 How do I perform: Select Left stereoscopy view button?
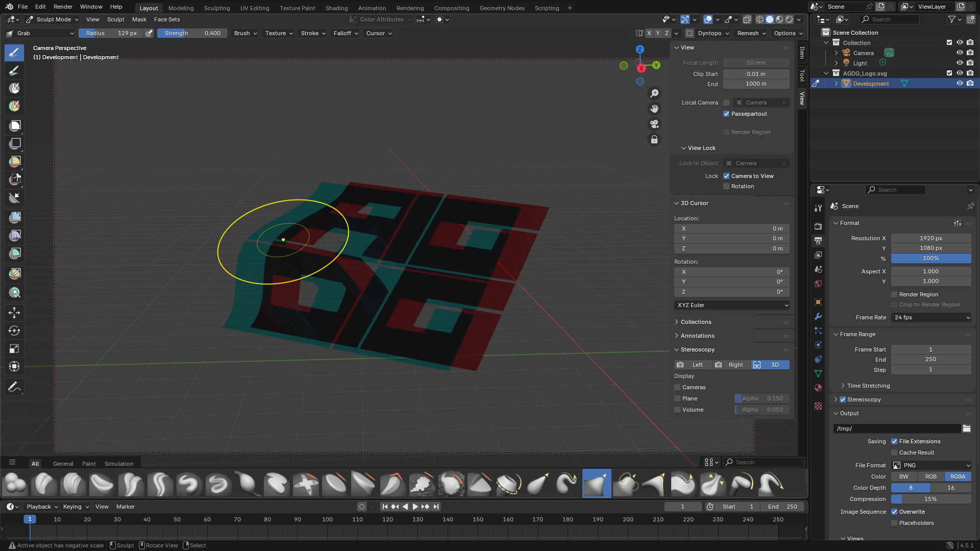(693, 365)
